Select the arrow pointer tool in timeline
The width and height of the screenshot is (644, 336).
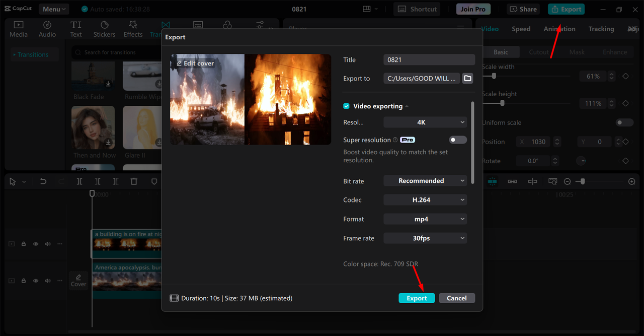point(13,181)
